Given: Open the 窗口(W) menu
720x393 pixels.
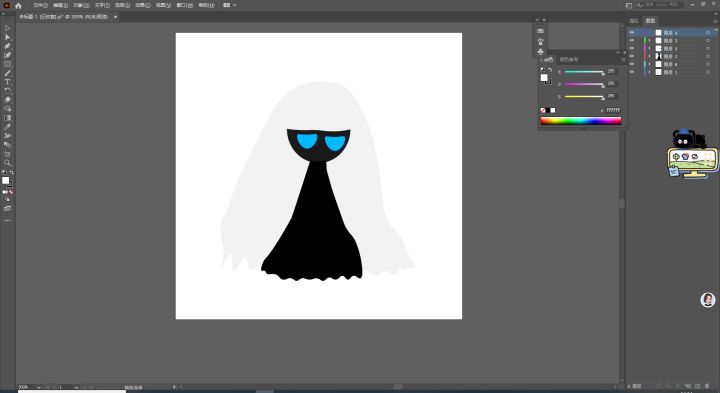Looking at the screenshot, I should [x=185, y=6].
